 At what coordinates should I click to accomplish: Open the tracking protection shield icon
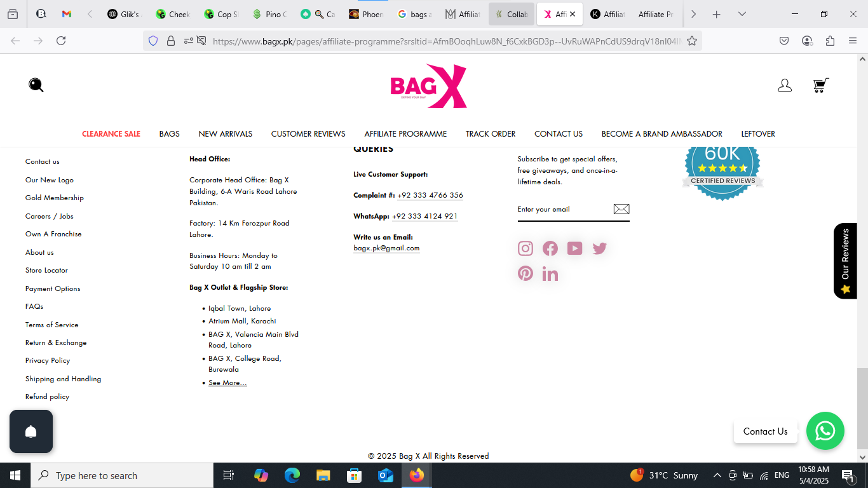click(x=153, y=41)
